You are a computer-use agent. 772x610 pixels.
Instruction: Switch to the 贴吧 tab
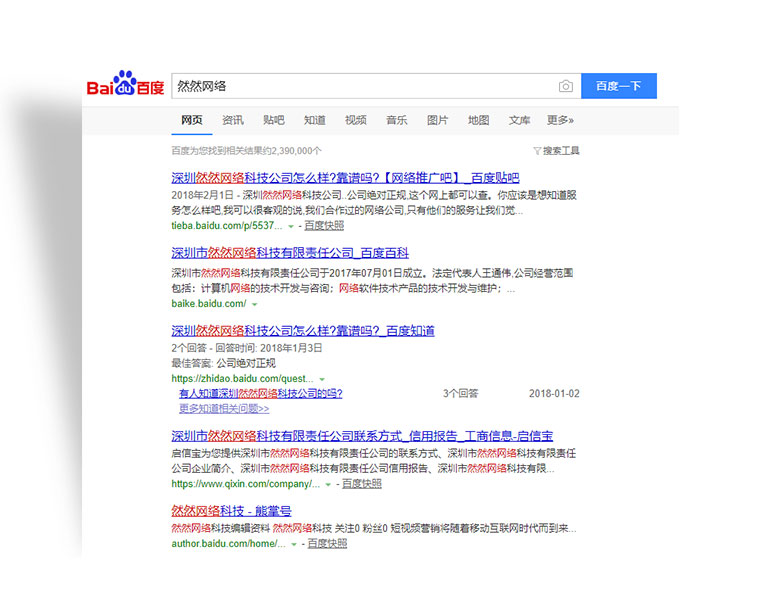[x=274, y=120]
